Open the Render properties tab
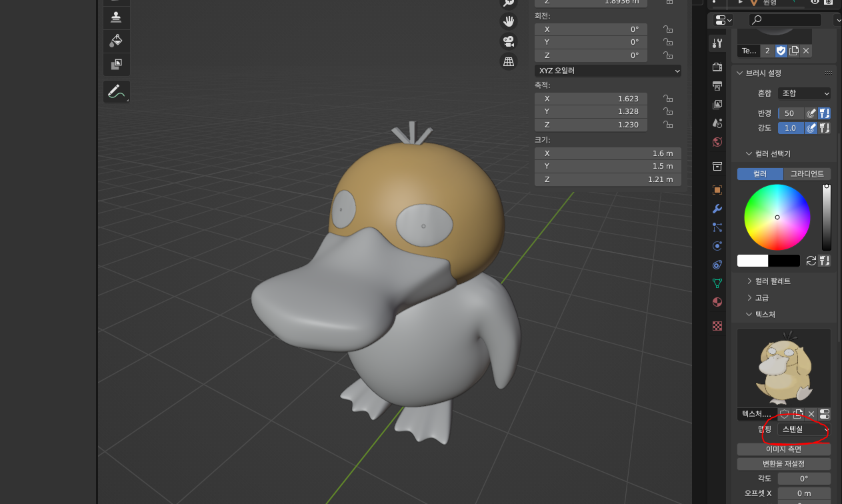 (x=717, y=67)
